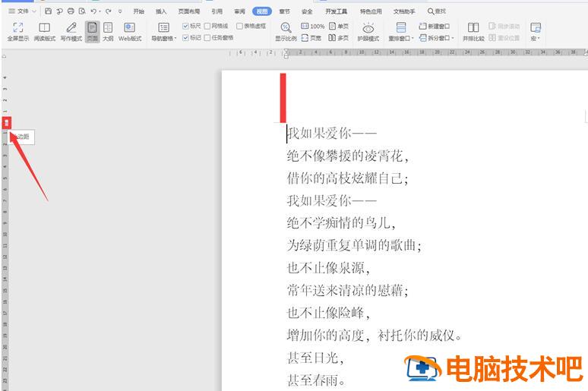Open the 重排窗口 arrange windows dropdown
Viewport: 588px width, 391px height.
[x=413, y=38]
